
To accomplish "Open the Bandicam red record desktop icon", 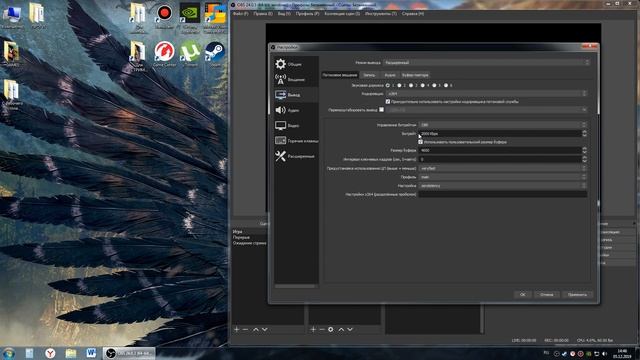I will click(164, 16).
